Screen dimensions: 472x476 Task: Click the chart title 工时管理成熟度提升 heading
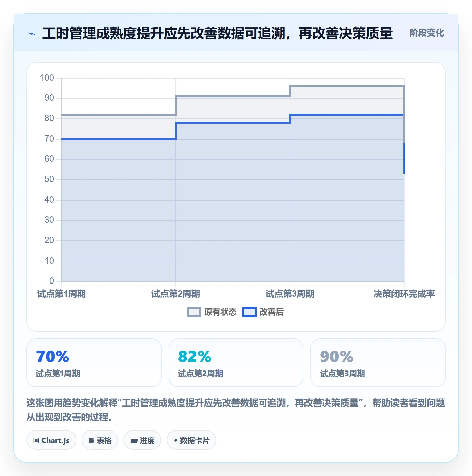[218, 33]
